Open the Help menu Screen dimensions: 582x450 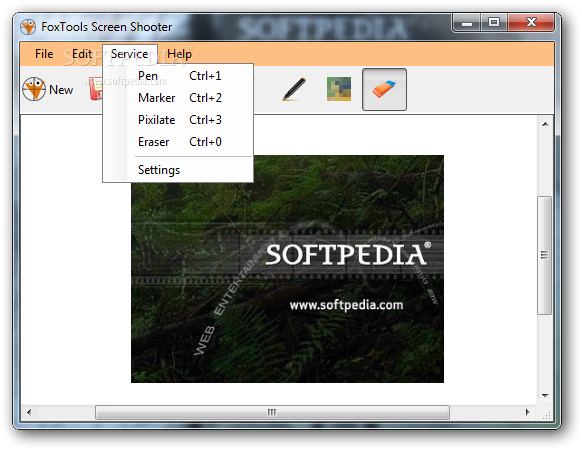tap(179, 54)
